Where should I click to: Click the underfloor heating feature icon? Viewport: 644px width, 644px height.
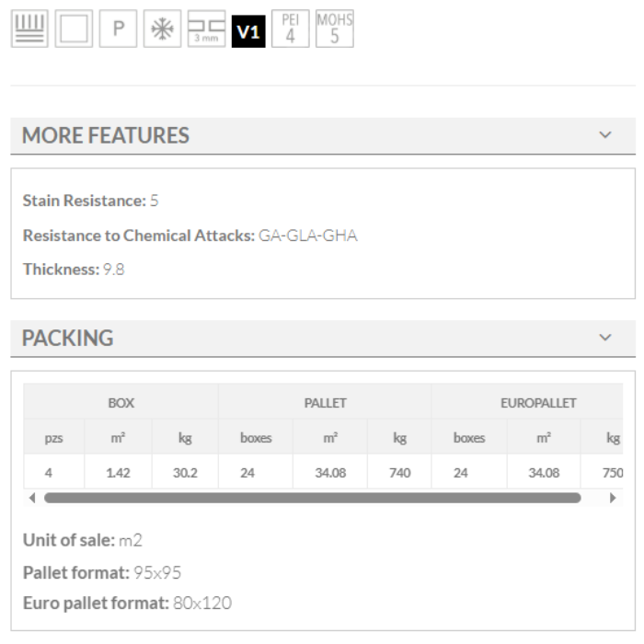(29, 29)
